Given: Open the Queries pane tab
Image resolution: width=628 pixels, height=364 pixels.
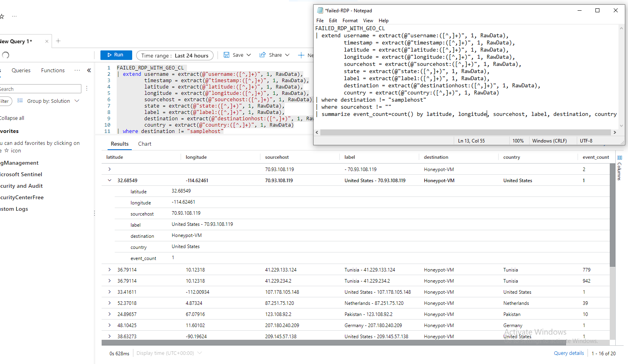Looking at the screenshot, I should tap(21, 70).
